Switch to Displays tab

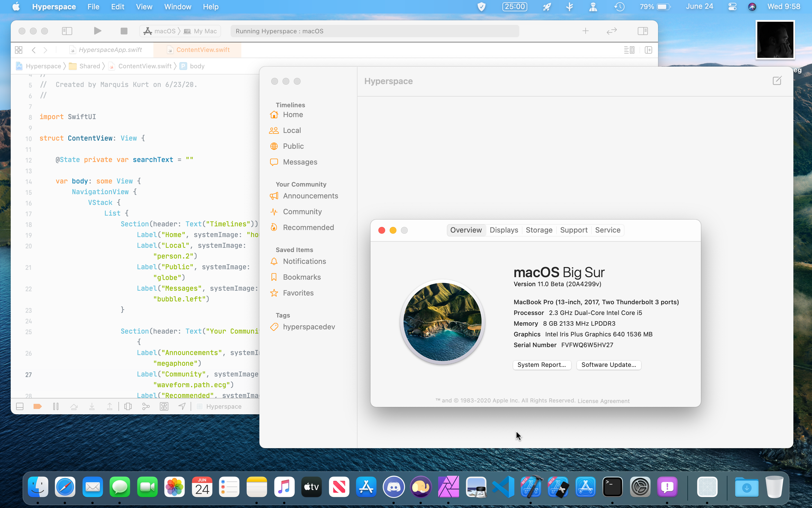click(x=504, y=230)
